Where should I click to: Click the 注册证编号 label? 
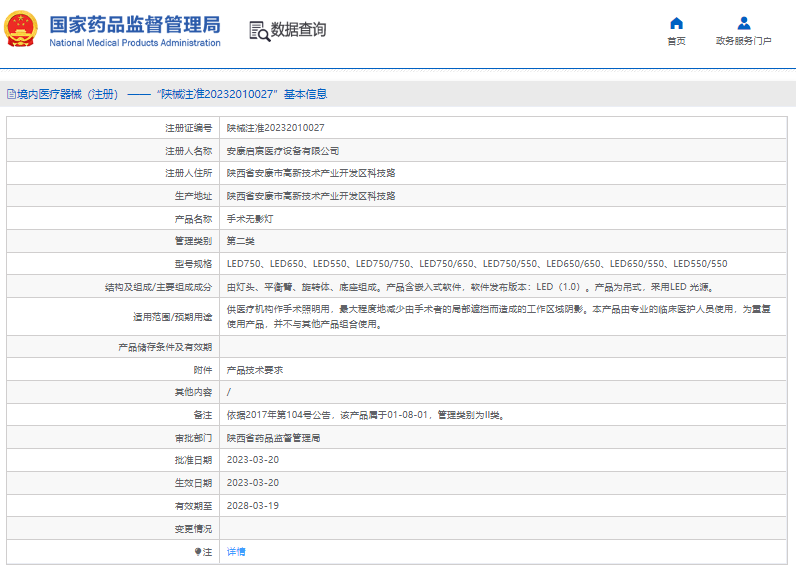pyautogui.click(x=189, y=128)
